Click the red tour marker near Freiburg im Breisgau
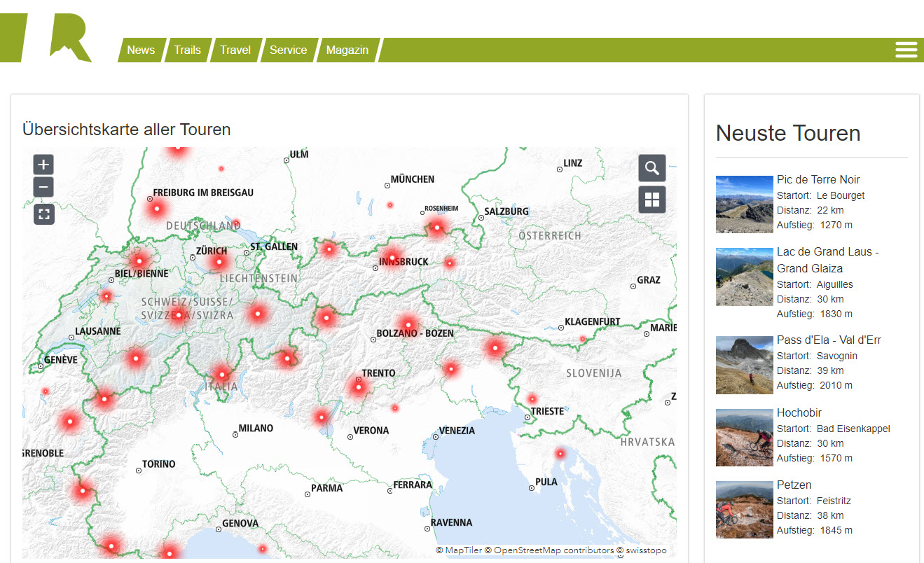The width and height of the screenshot is (924, 563). [x=157, y=208]
